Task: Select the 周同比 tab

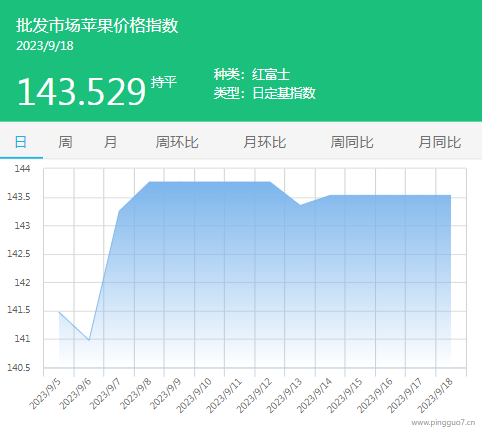Action: [352, 142]
